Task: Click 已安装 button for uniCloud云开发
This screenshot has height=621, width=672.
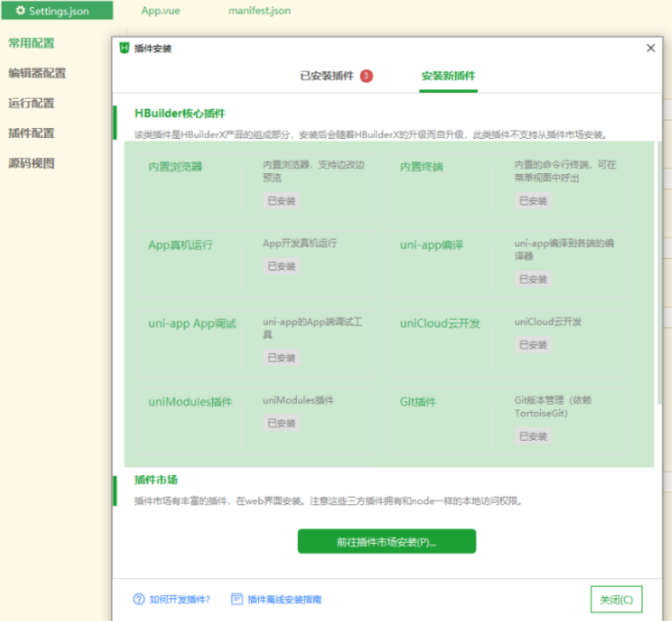Action: point(533,345)
